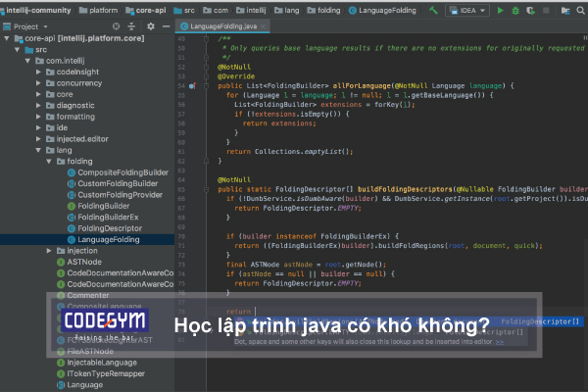Collapse the folding folder
Viewport: 588px width, 392px height.
pos(49,162)
